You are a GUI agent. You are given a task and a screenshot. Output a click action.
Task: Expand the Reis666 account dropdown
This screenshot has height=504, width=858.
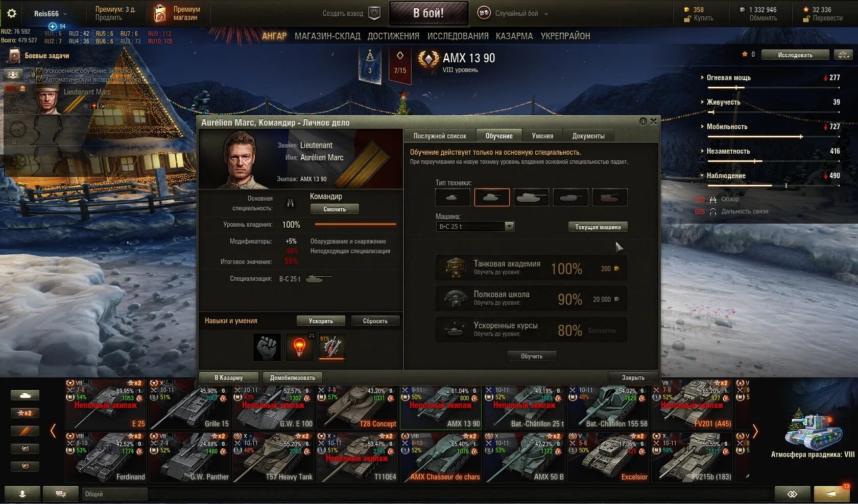[65, 14]
